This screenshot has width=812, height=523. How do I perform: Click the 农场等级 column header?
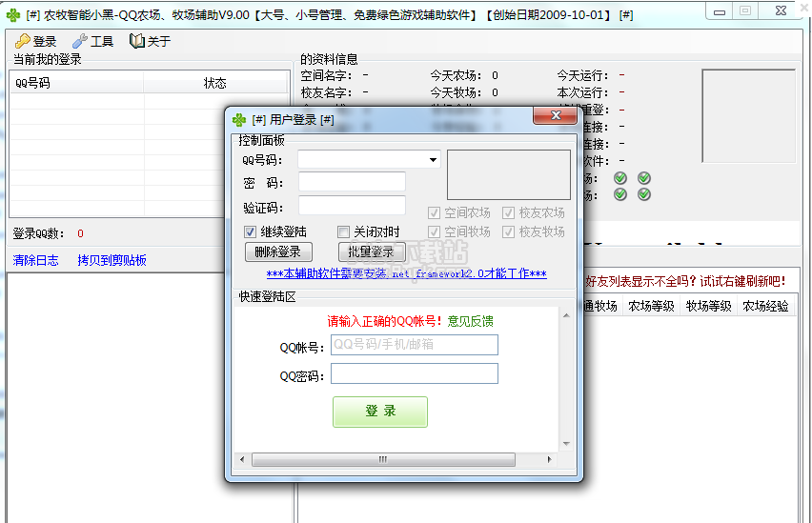651,306
